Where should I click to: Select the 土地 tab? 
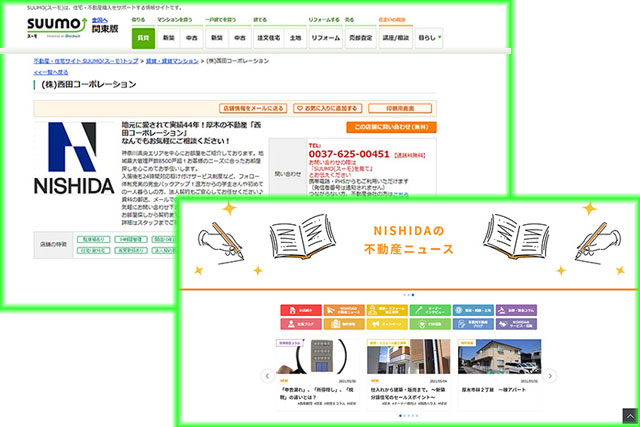(x=295, y=38)
